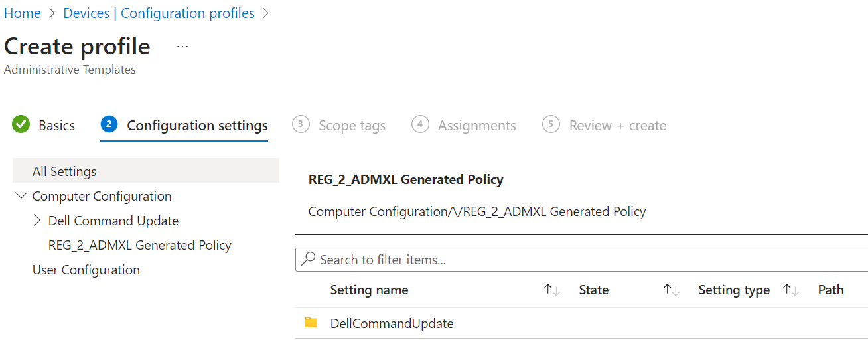This screenshot has width=868, height=362.
Task: Go to the Assignments step
Action: [476, 125]
